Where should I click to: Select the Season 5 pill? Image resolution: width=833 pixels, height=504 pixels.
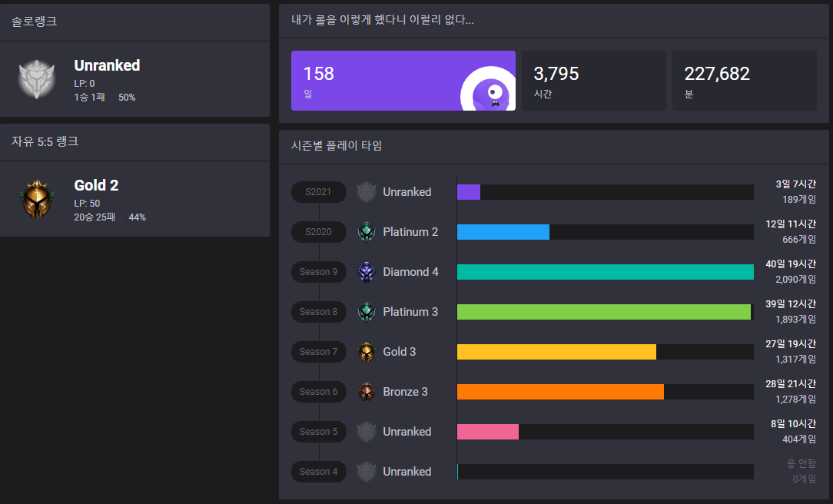(319, 432)
